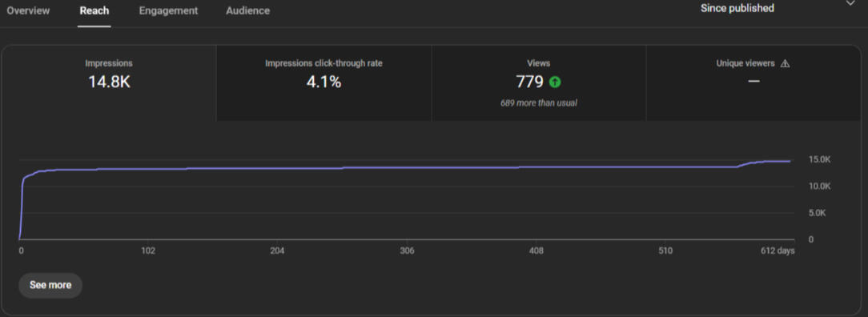Click the 779 views value
Viewport: 868px width, 317px height.
[x=530, y=82]
